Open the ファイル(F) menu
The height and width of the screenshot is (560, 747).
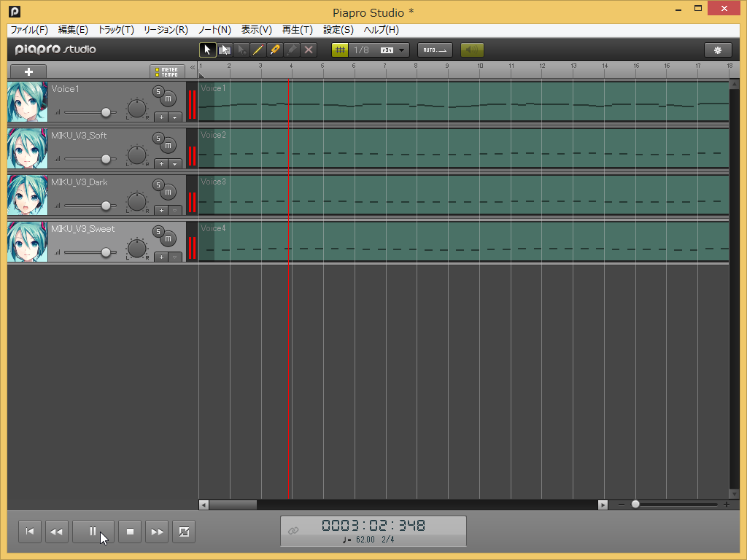click(x=29, y=29)
